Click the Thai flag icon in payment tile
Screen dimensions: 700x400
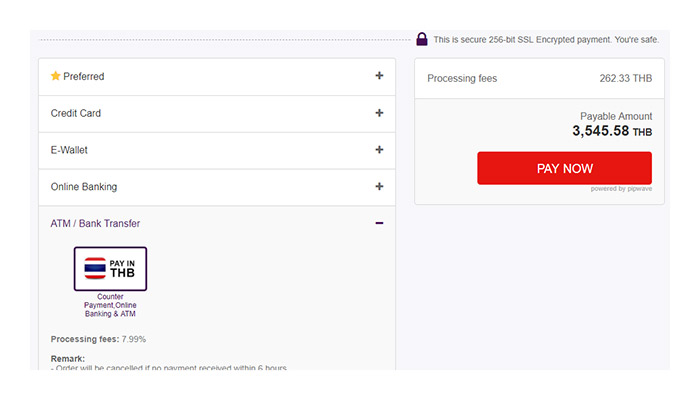tap(95, 268)
